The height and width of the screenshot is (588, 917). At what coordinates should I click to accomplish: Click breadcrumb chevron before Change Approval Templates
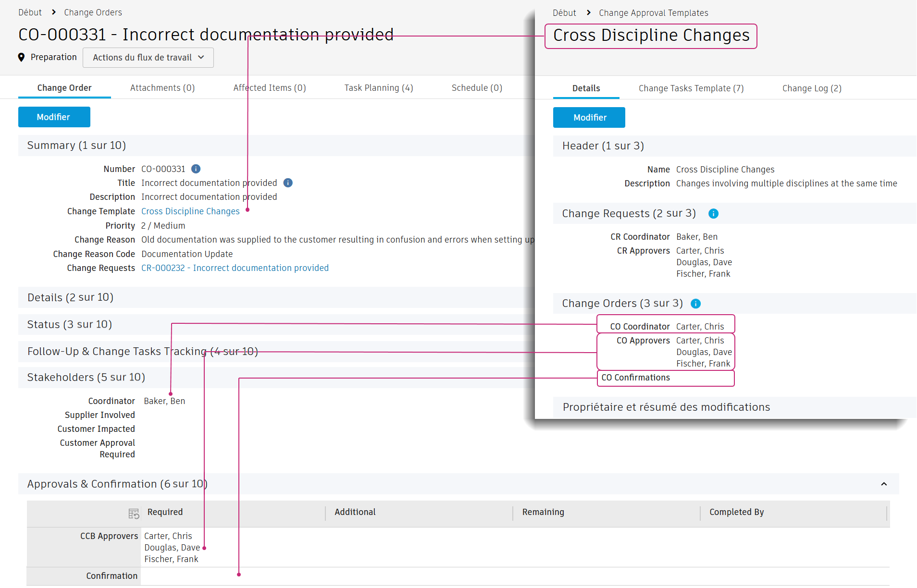pyautogui.click(x=588, y=13)
